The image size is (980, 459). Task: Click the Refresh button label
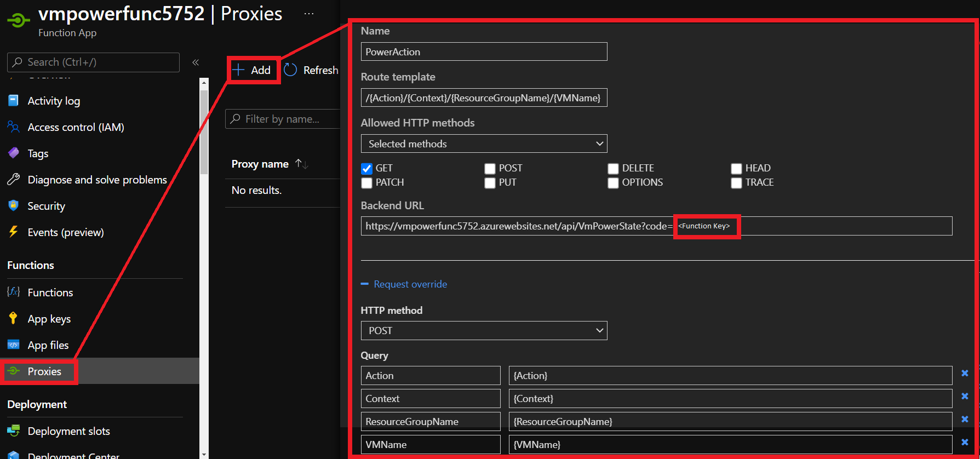click(320, 70)
